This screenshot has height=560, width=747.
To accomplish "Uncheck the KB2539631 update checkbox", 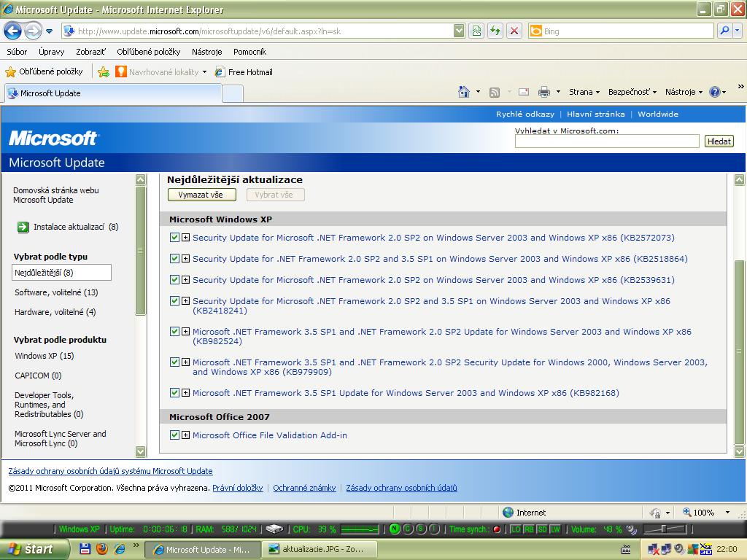I will 174,279.
